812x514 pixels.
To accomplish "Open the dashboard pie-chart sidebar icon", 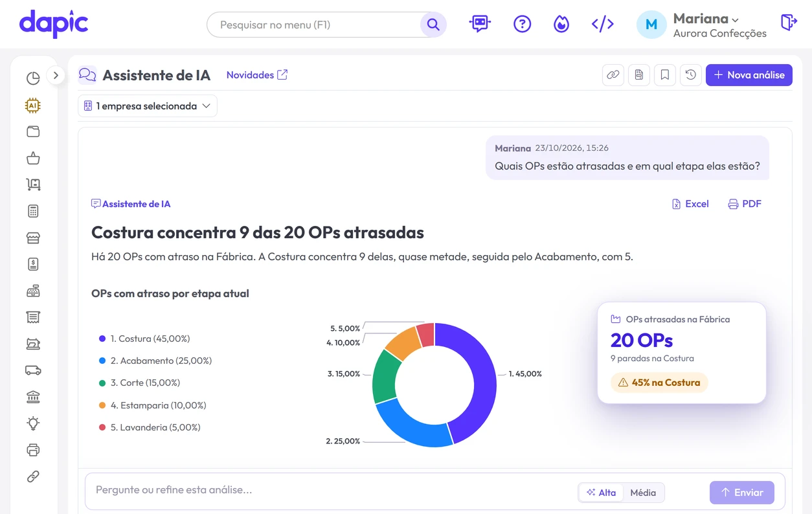I will [33, 78].
